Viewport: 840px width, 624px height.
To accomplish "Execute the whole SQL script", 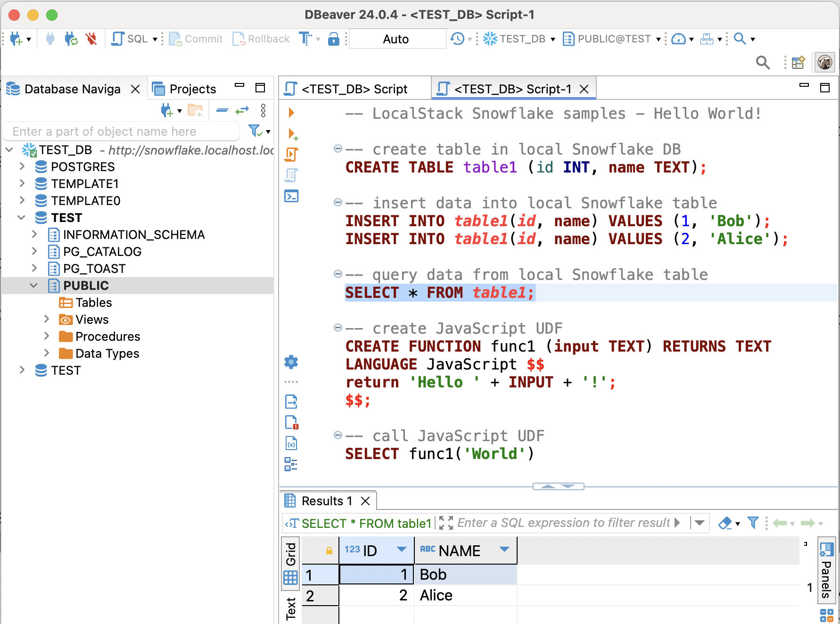I will pyautogui.click(x=291, y=154).
